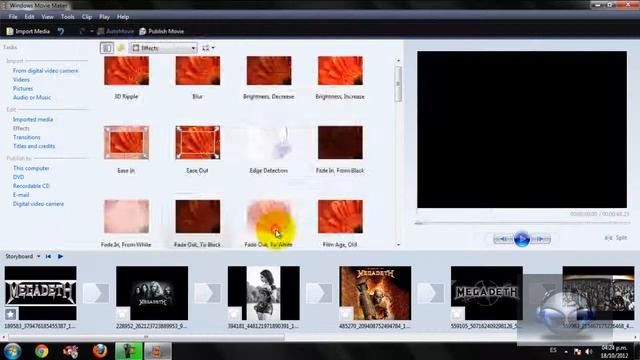This screenshot has width=640, height=360.
Task: Open the thumbnail view options dropdown
Action: (x=208, y=48)
